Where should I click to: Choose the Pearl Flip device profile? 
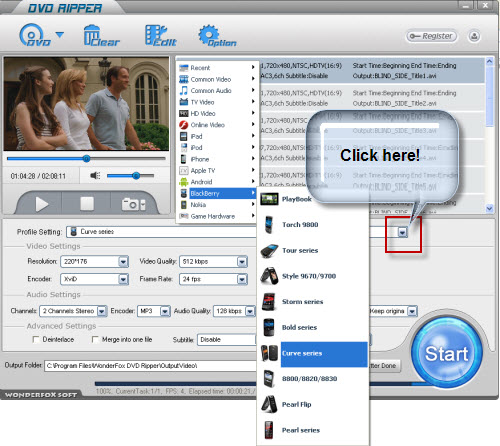click(313, 404)
